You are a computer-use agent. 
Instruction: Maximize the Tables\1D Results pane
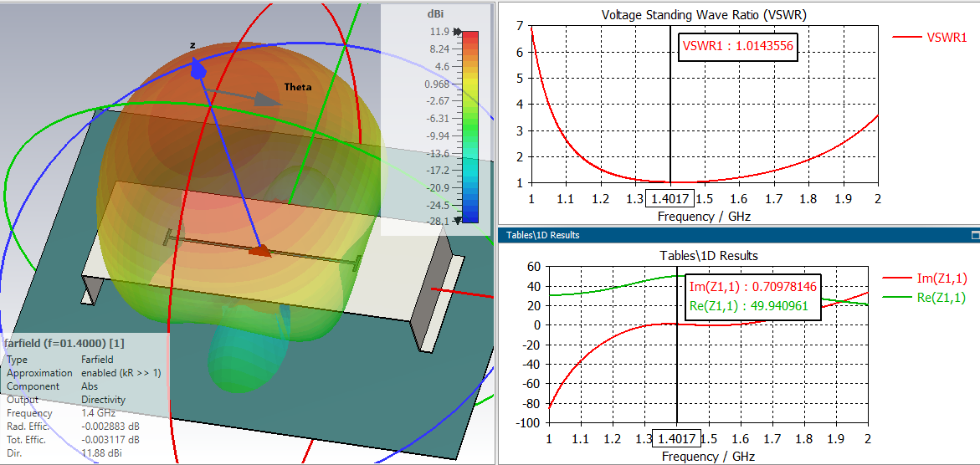[974, 235]
